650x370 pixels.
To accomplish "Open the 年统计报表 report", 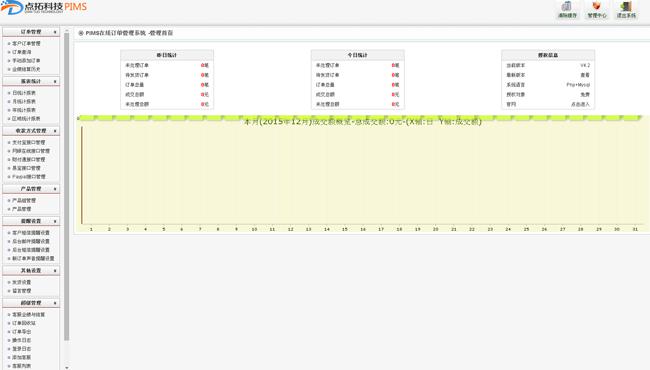I will [24, 110].
